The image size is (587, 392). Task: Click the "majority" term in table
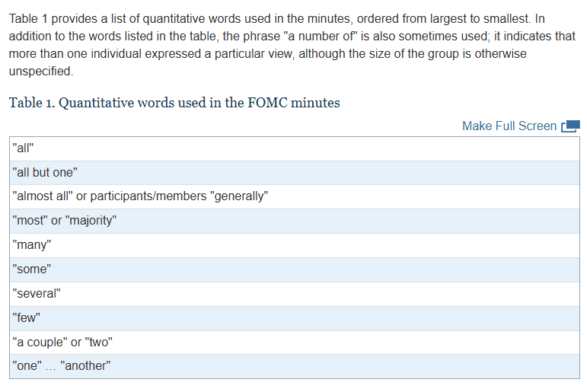pyautogui.click(x=90, y=221)
